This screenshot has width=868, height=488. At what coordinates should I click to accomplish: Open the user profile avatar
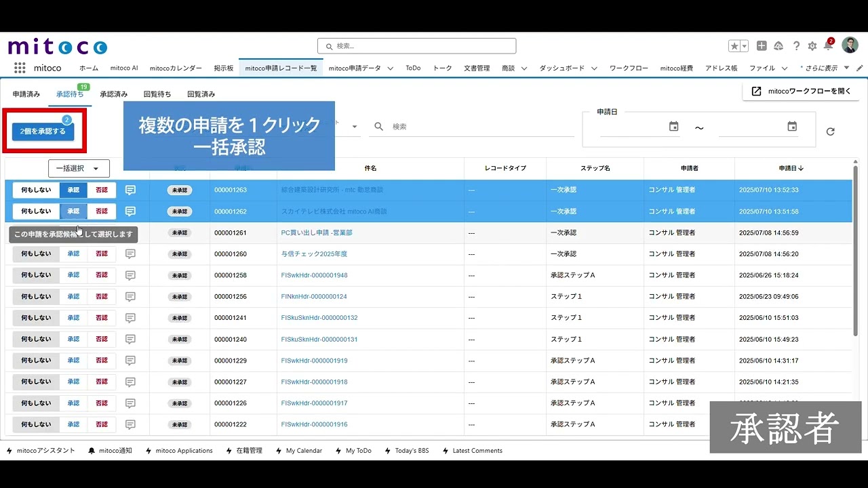click(x=850, y=45)
